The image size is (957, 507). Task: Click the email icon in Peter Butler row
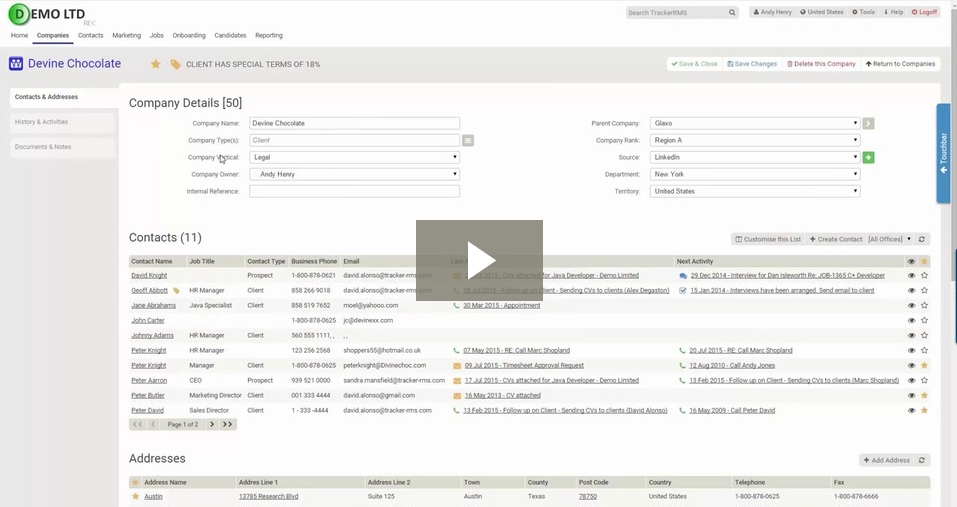457,395
